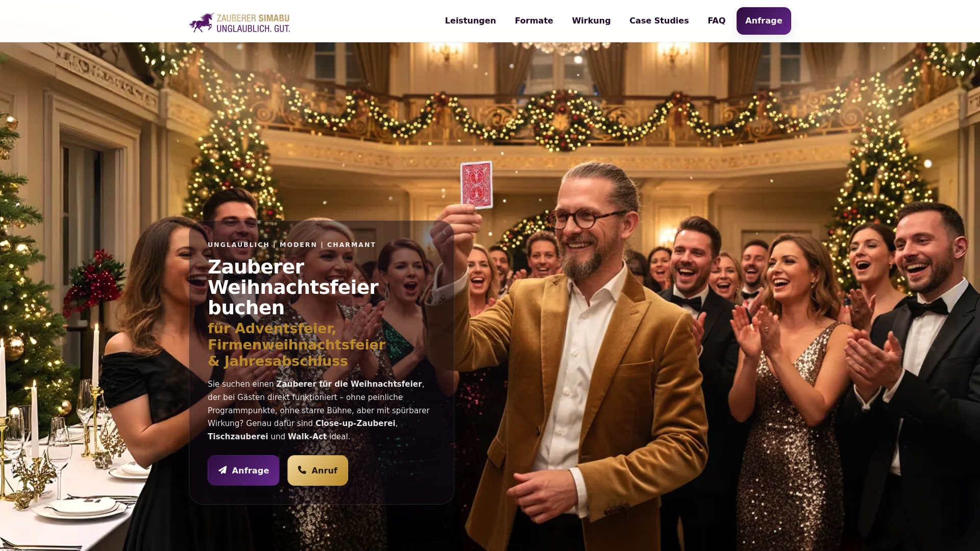Click the purple Anfrage button in the header
The height and width of the screenshot is (551, 980).
764,21
